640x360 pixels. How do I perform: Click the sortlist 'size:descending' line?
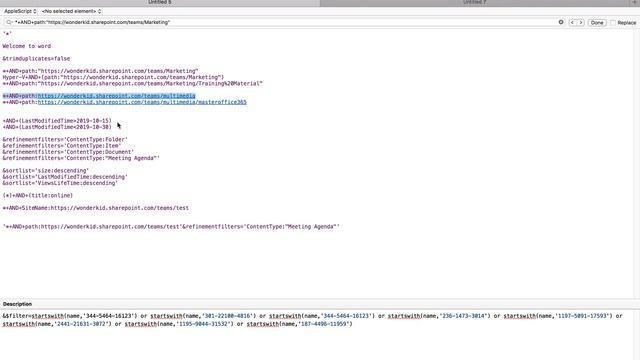tap(46, 171)
